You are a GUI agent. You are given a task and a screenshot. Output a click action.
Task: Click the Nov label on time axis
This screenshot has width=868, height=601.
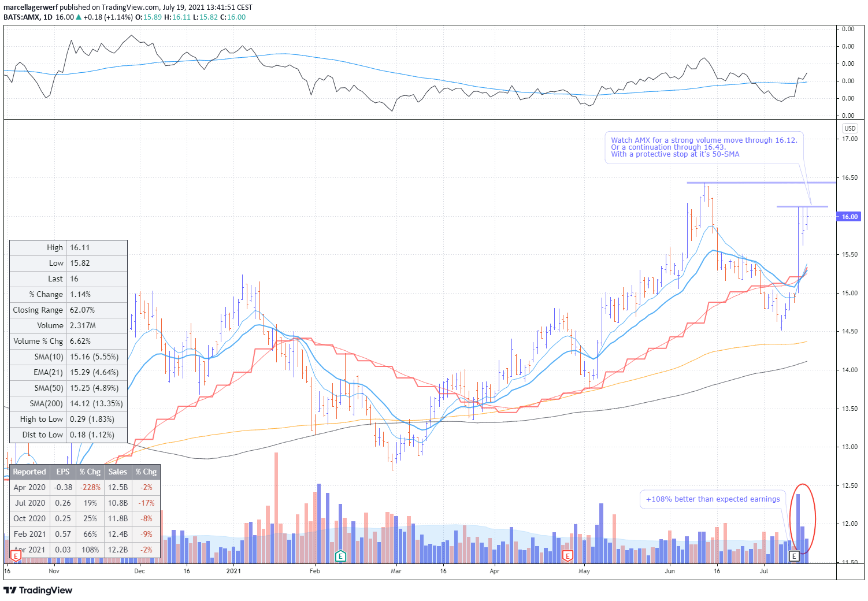point(54,571)
